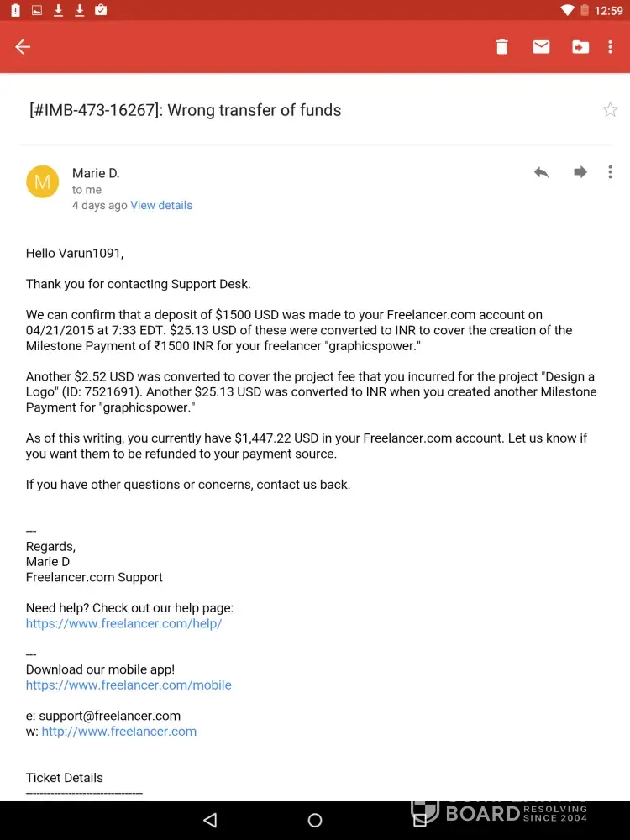Viewport: 630px width, 840px height.
Task: Move the email to a folder
Action: (580, 47)
